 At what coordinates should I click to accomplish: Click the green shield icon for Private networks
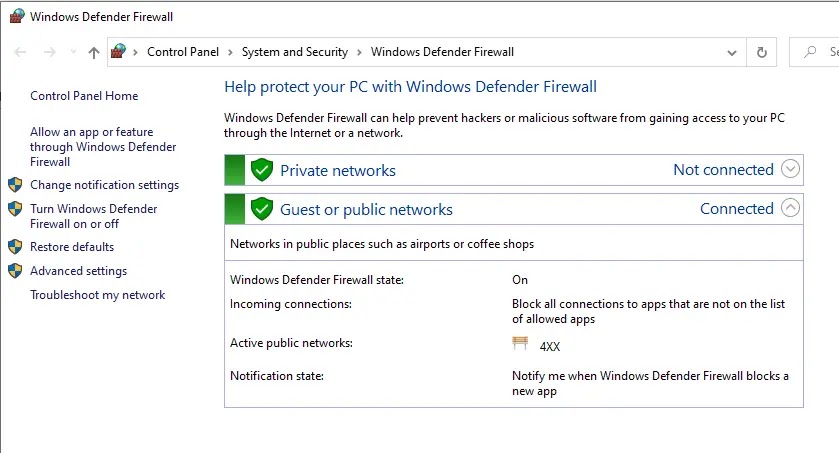[x=262, y=170]
